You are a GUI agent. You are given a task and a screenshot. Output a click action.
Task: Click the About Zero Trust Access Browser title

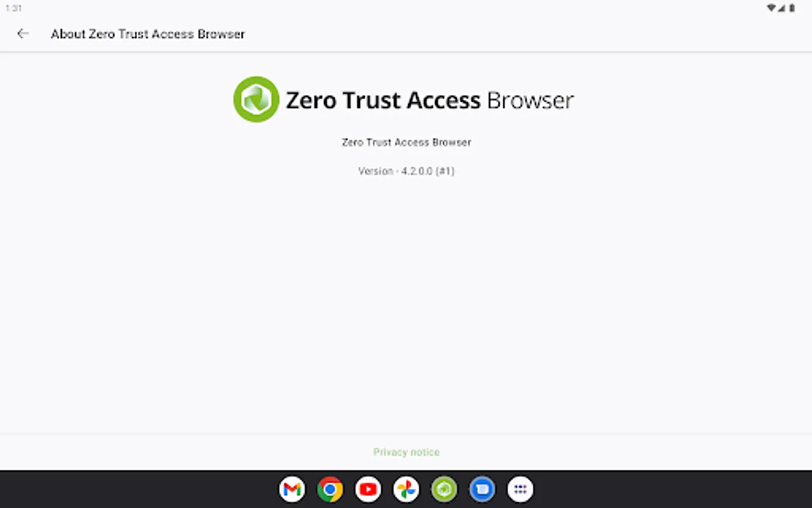pos(148,34)
